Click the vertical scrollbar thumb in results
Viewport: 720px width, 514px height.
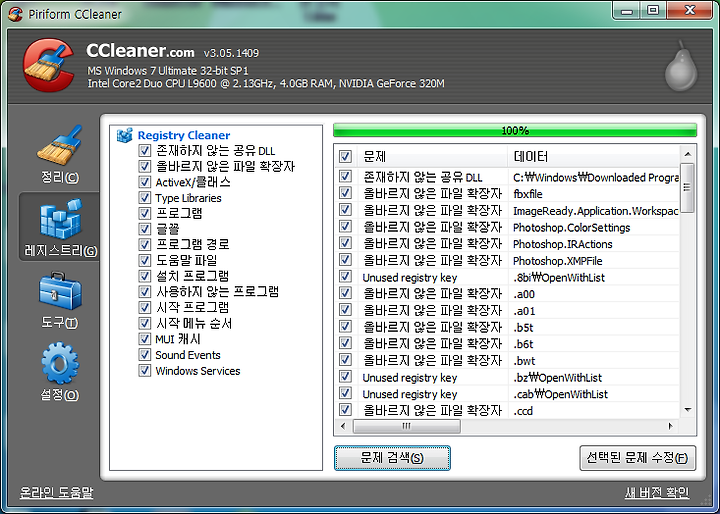pos(687,188)
